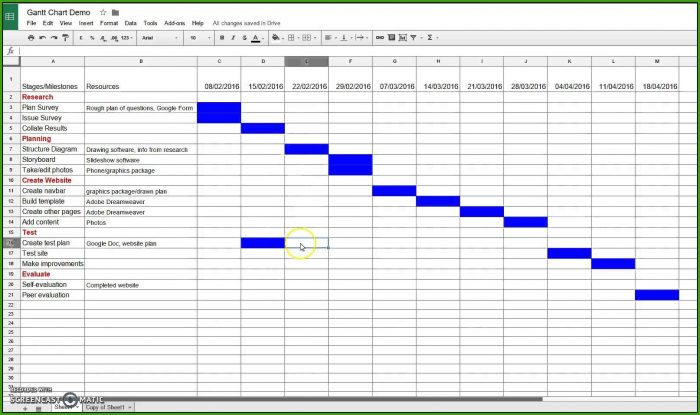Open the text wrapping dropdown
The width and height of the screenshot is (700, 415).
(362, 38)
